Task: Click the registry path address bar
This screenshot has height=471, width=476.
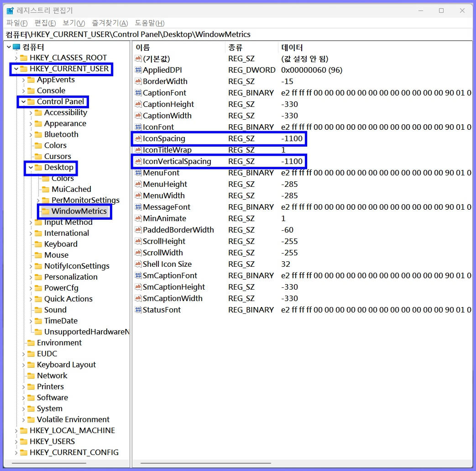Action: coord(238,34)
